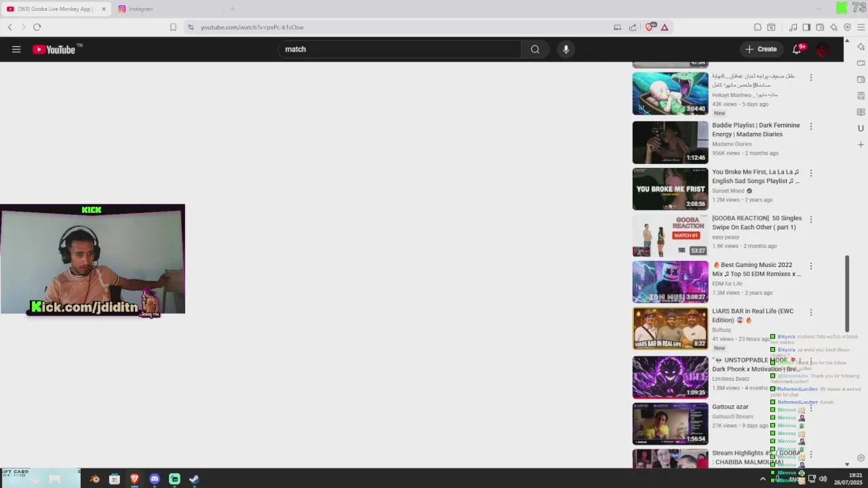This screenshot has height=488, width=868.
Task: Open Brave VPN shield icon
Action: tap(847, 27)
